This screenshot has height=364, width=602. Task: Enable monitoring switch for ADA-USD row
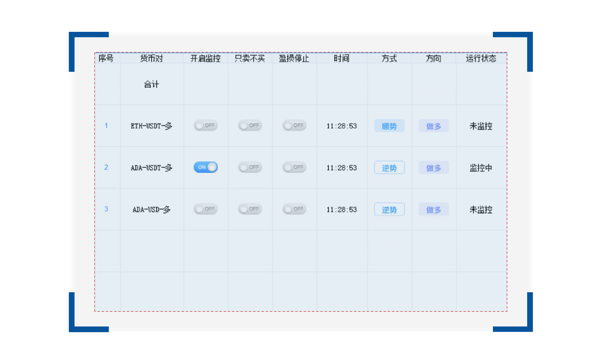click(206, 209)
